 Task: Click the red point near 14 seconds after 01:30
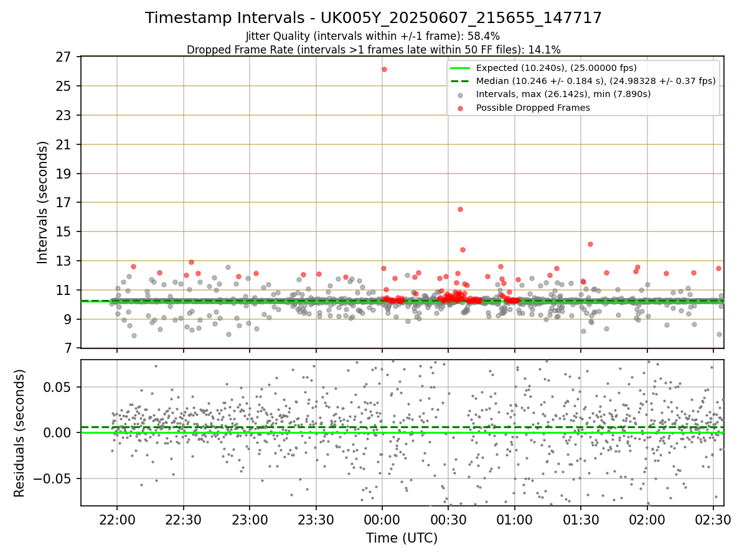tap(590, 244)
